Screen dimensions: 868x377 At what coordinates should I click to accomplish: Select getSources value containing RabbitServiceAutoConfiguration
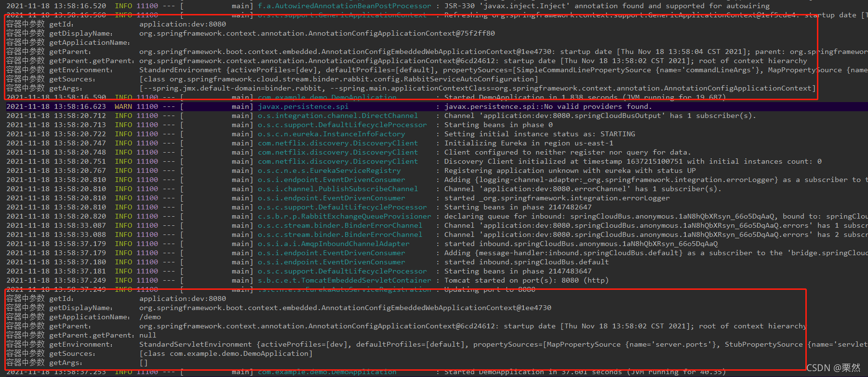click(x=338, y=79)
